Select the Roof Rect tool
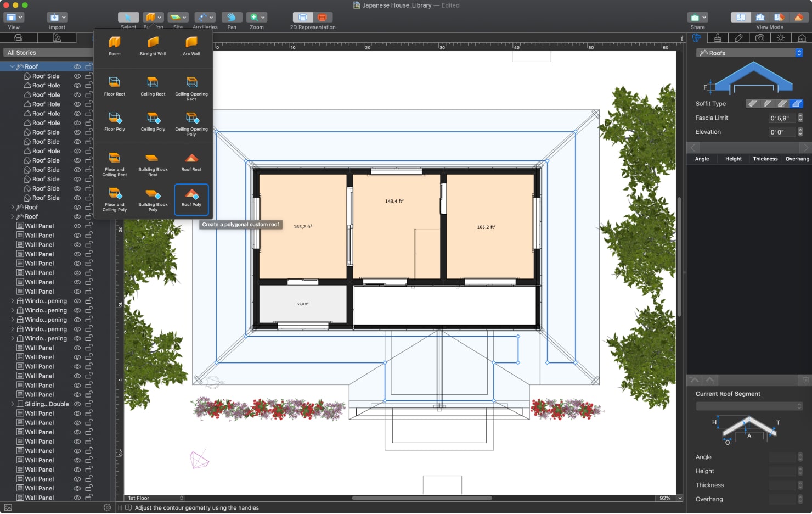 191,162
